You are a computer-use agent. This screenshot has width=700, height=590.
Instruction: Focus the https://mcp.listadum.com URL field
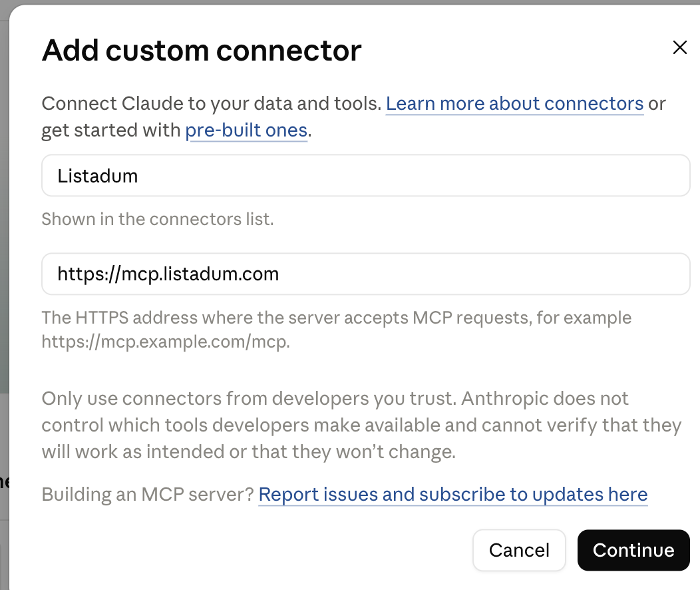click(365, 274)
